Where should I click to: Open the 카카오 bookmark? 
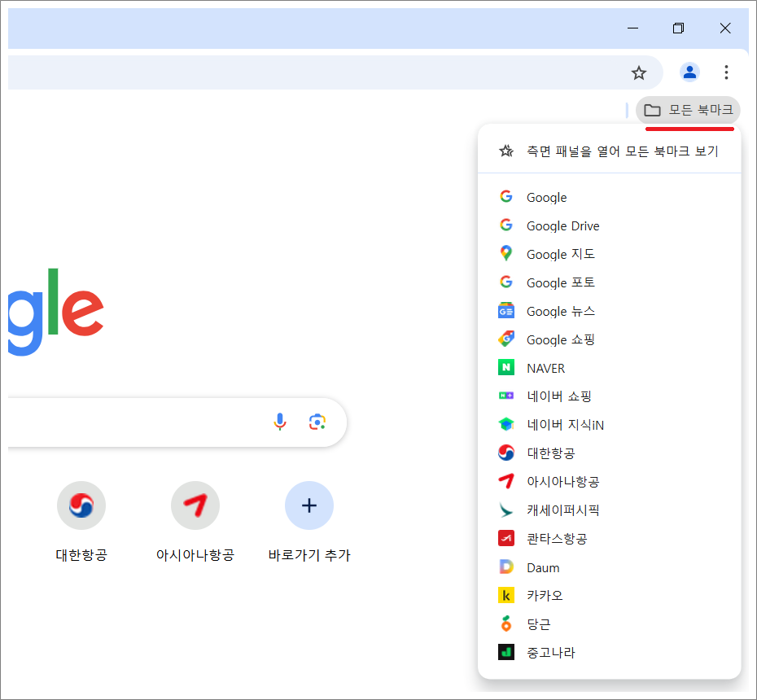coord(610,596)
